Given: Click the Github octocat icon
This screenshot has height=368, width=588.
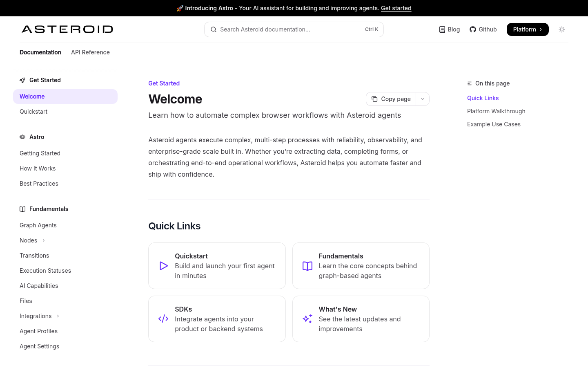Looking at the screenshot, I should click(x=473, y=29).
